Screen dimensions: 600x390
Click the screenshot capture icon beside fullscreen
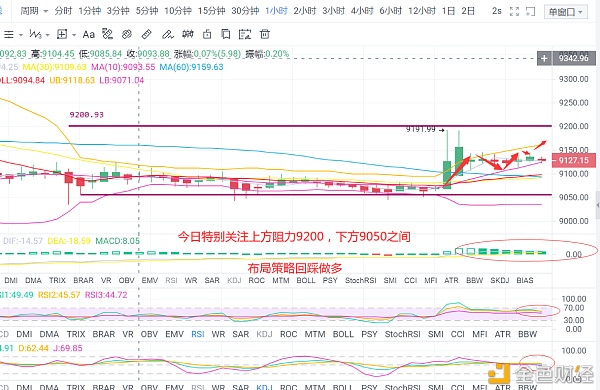click(530, 11)
